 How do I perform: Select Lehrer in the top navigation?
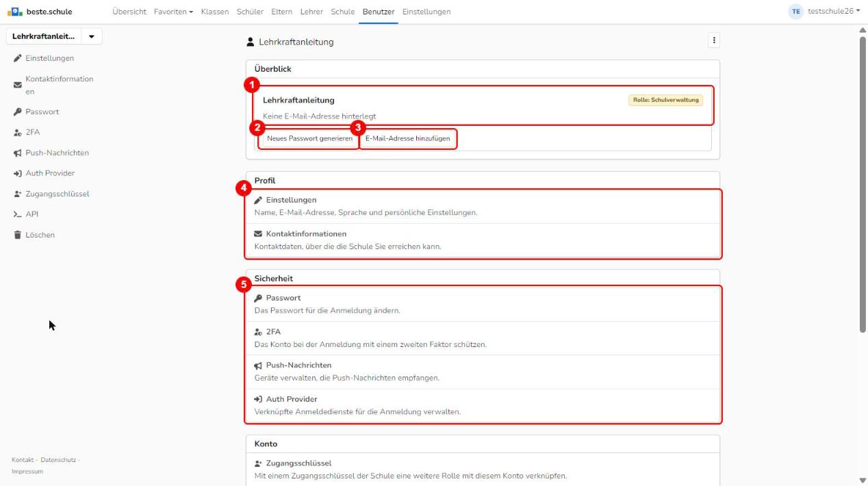(311, 12)
